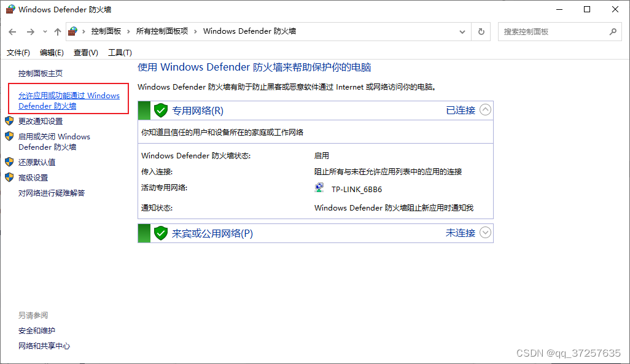Open 启用或关闭 Windows Defender 防火墙

54,142
